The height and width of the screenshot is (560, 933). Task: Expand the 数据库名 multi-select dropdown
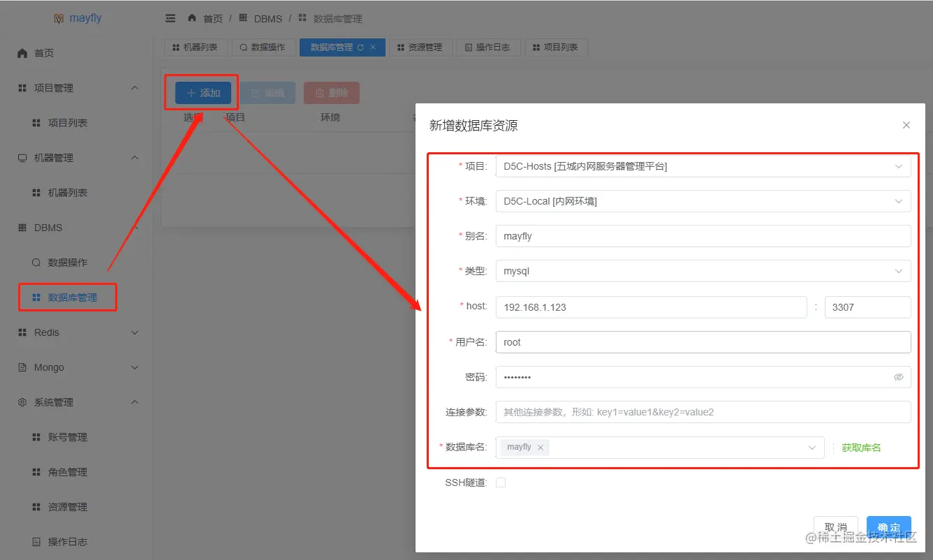[811, 448]
